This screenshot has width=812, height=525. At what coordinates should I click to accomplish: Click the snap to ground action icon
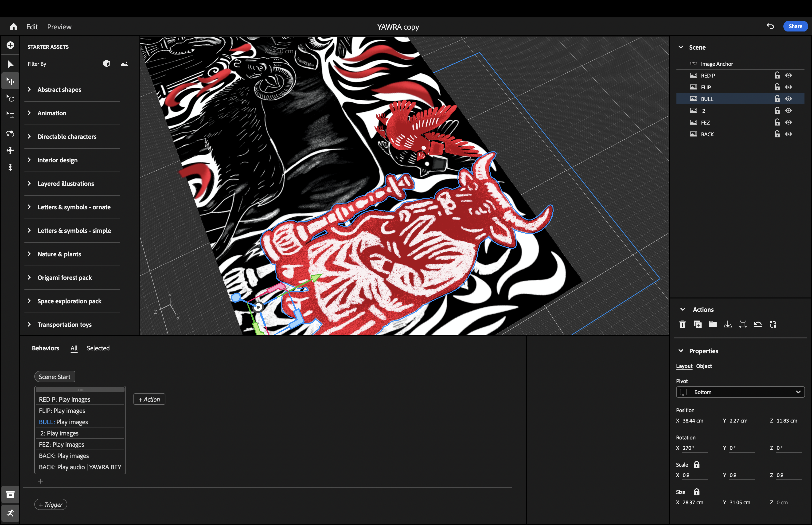[x=727, y=324]
